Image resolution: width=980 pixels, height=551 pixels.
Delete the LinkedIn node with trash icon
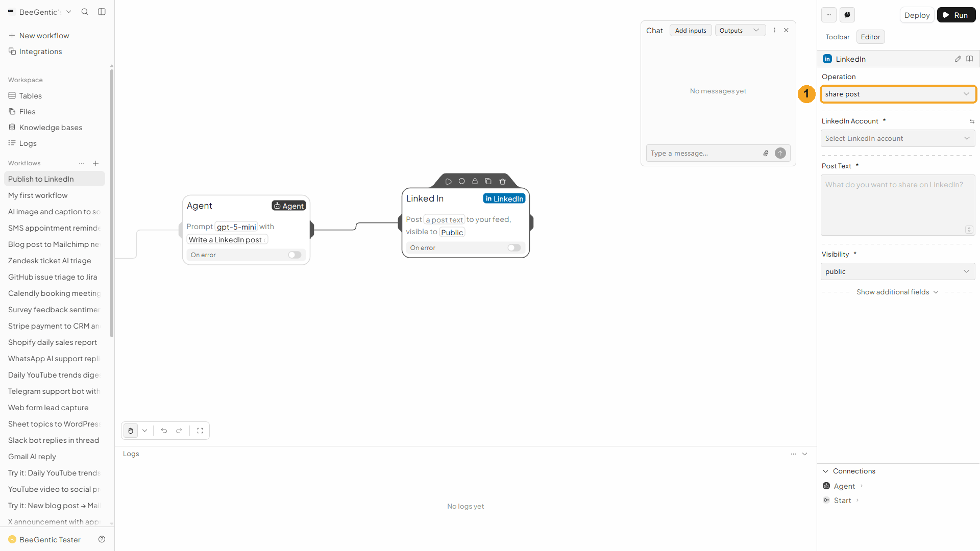pyautogui.click(x=502, y=181)
